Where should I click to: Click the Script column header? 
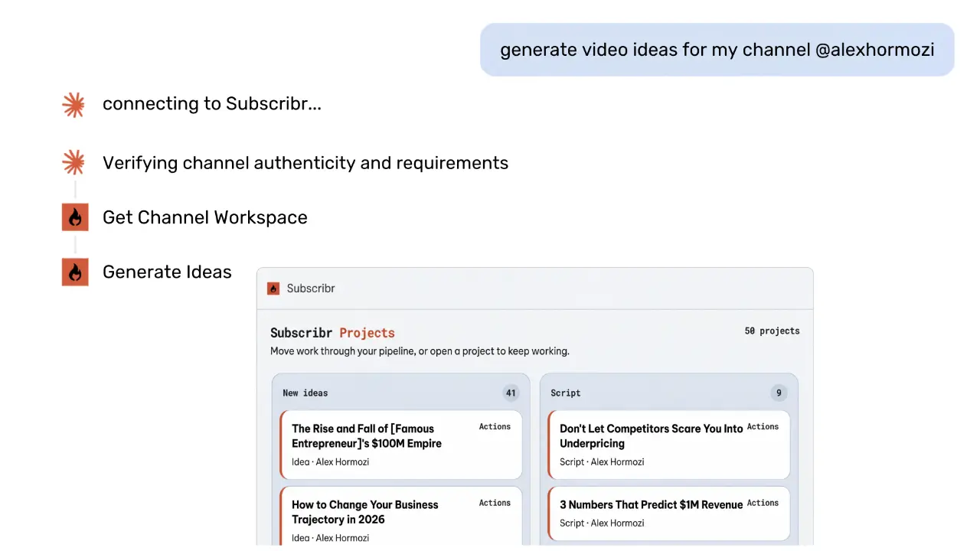tap(565, 393)
